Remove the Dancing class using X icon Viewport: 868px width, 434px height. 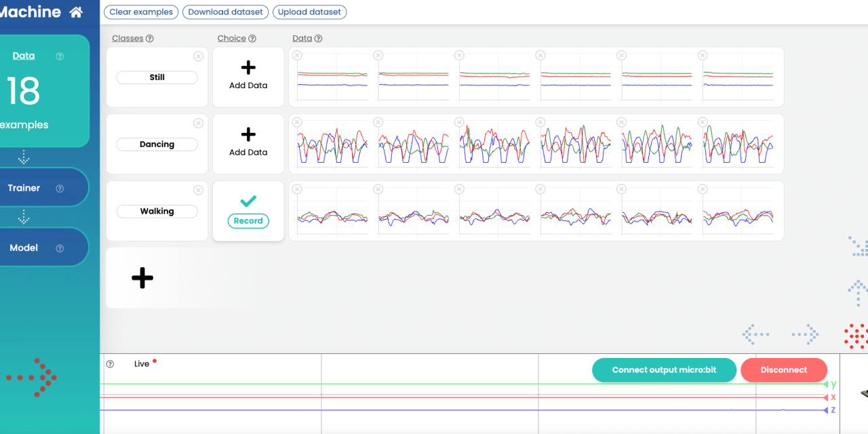coord(198,123)
